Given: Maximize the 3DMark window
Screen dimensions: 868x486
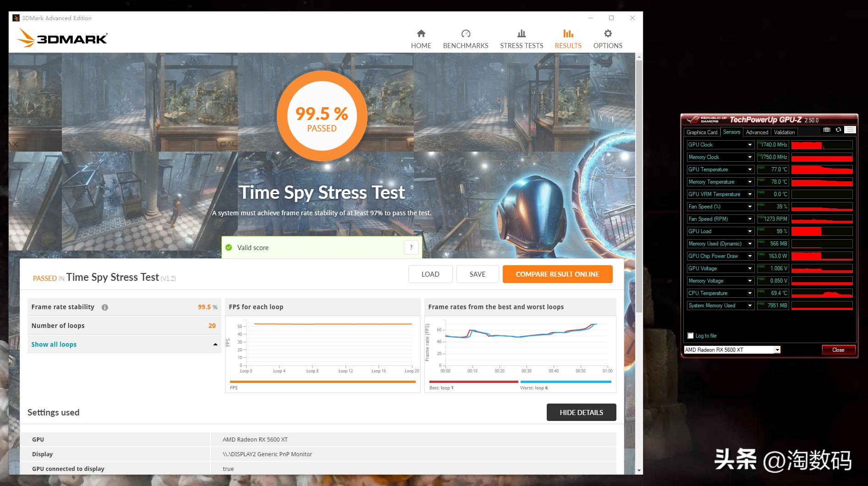Looking at the screenshot, I should pos(611,18).
